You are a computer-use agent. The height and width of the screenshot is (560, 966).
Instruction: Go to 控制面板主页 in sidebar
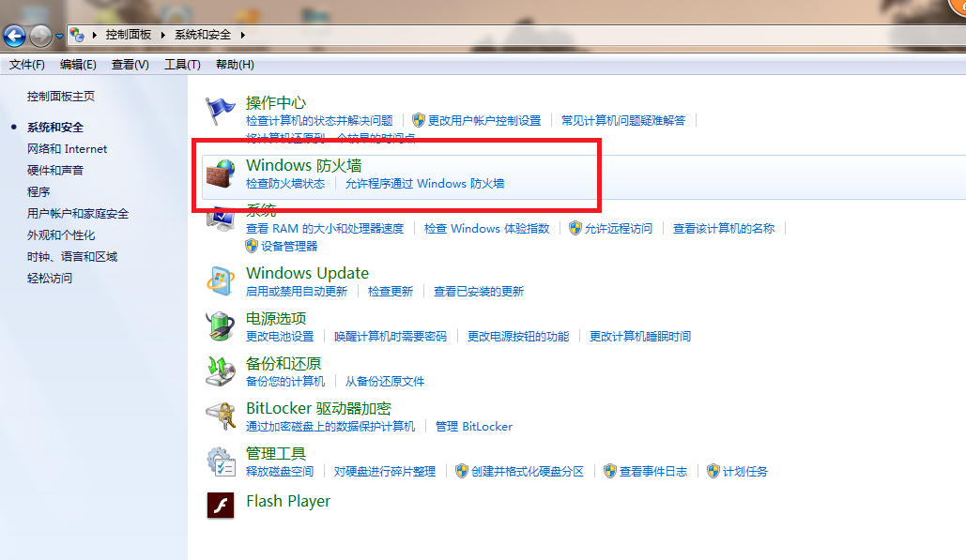click(61, 96)
